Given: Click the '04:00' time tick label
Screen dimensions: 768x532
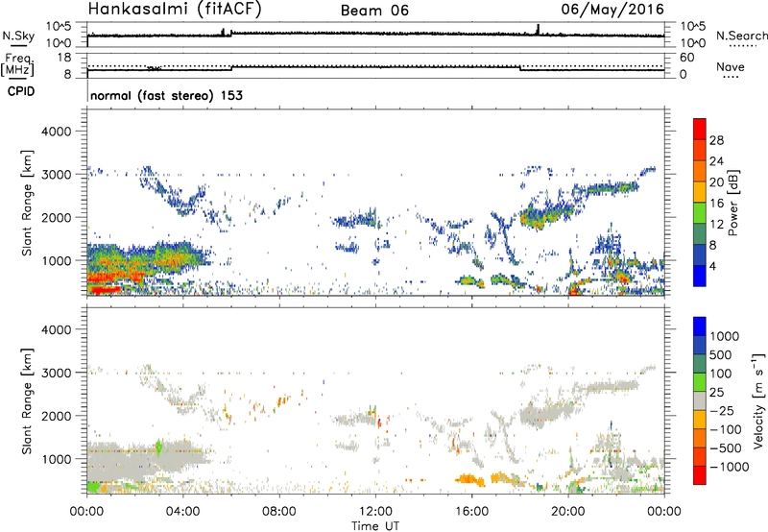Looking at the screenshot, I should [x=182, y=512].
